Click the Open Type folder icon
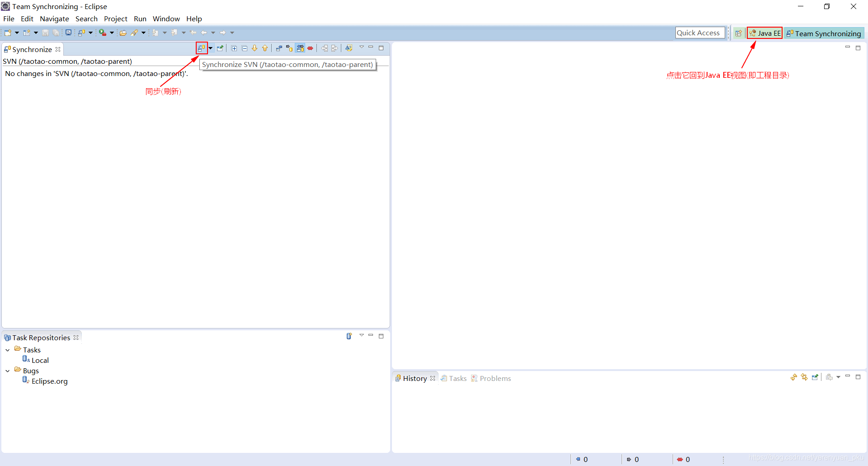This screenshot has width=868, height=466. point(123,33)
